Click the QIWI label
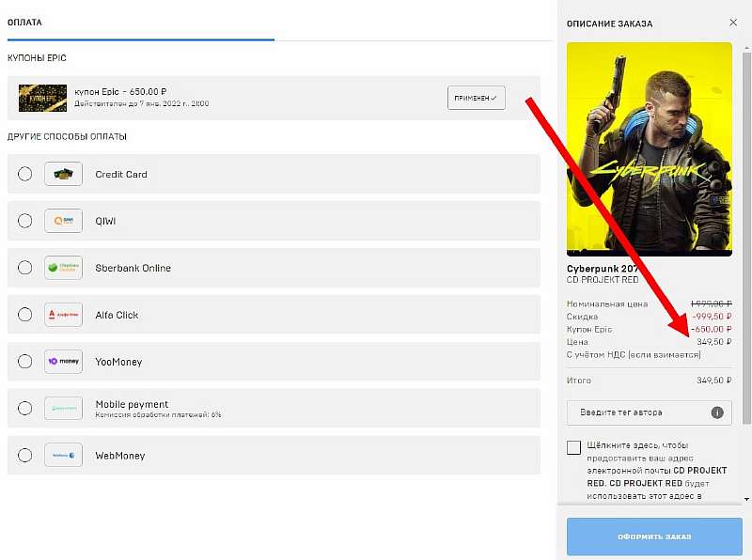 point(105,221)
